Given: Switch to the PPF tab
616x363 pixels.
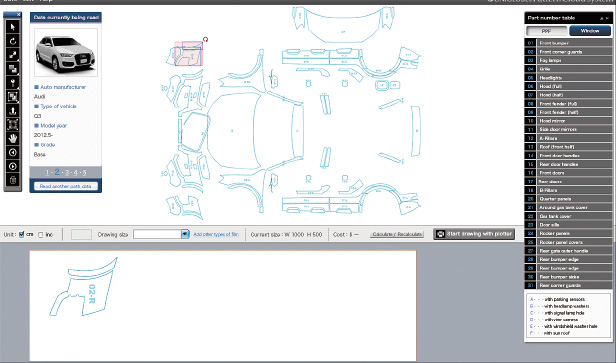Looking at the screenshot, I should click(x=546, y=31).
